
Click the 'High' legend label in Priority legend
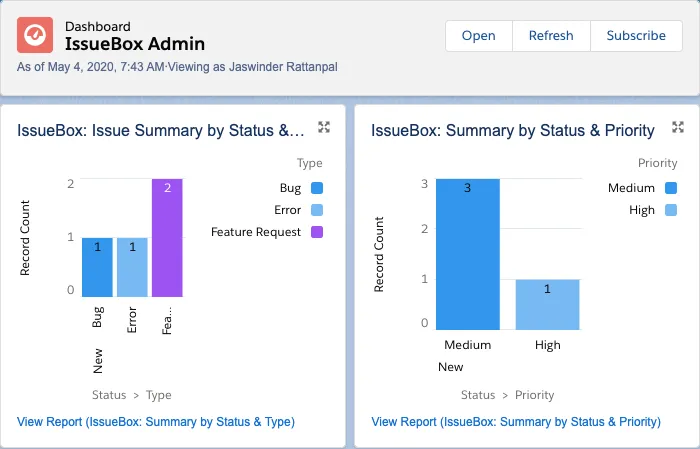point(642,210)
